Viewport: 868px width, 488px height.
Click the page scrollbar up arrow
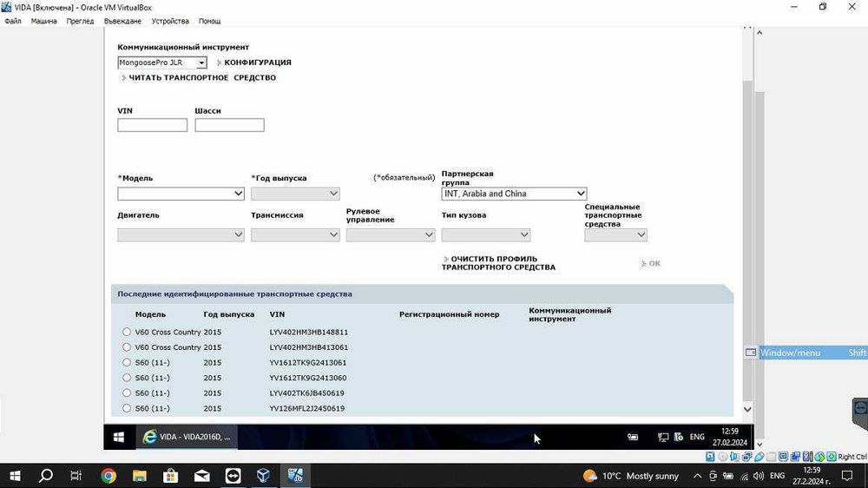click(x=747, y=27)
